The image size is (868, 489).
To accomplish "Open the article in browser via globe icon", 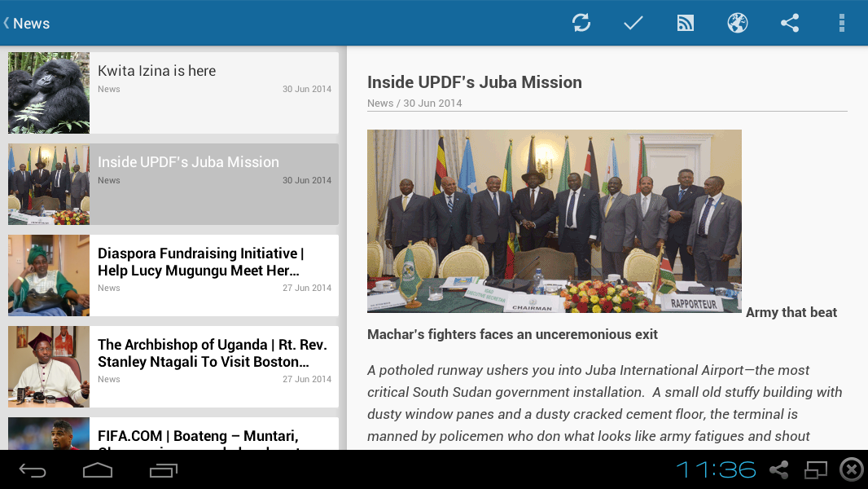I will [738, 23].
